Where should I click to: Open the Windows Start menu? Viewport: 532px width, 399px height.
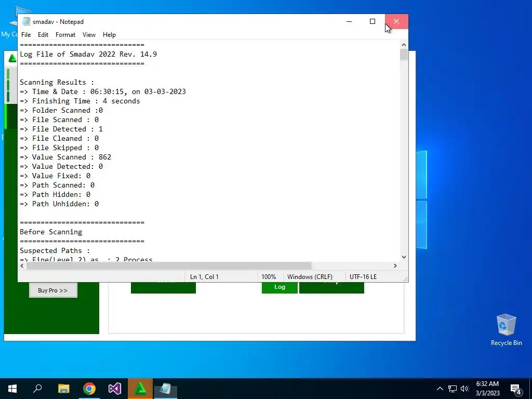click(12, 389)
